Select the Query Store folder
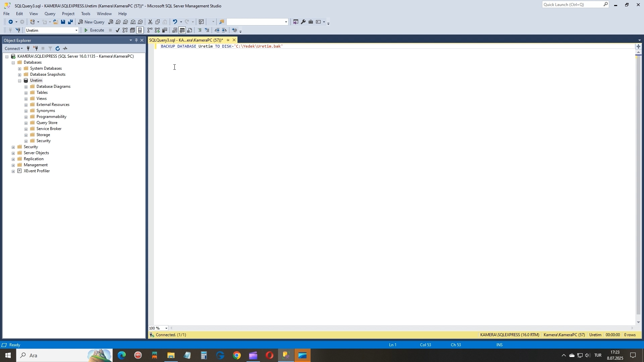644x362 pixels. click(47, 123)
